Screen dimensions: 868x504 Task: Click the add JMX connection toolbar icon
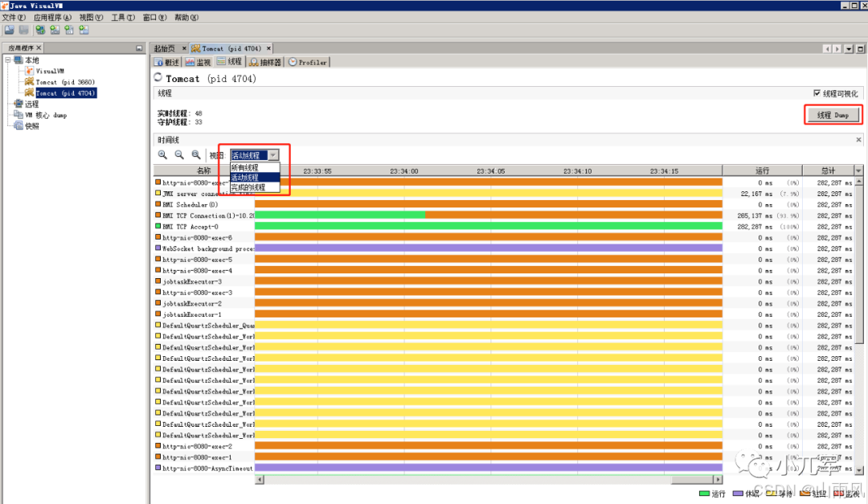point(55,29)
